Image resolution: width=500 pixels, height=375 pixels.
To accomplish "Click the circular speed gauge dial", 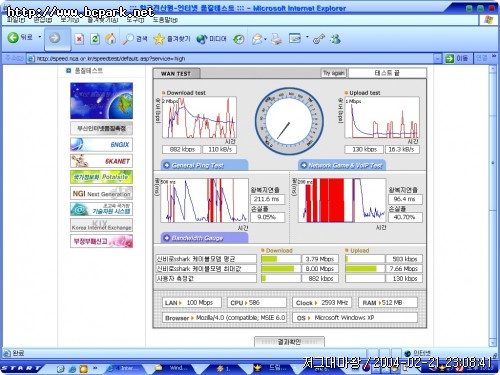I will [289, 121].
